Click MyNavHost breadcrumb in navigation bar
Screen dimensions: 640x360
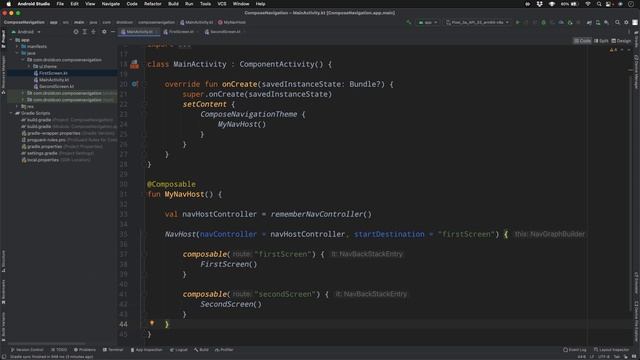232,22
